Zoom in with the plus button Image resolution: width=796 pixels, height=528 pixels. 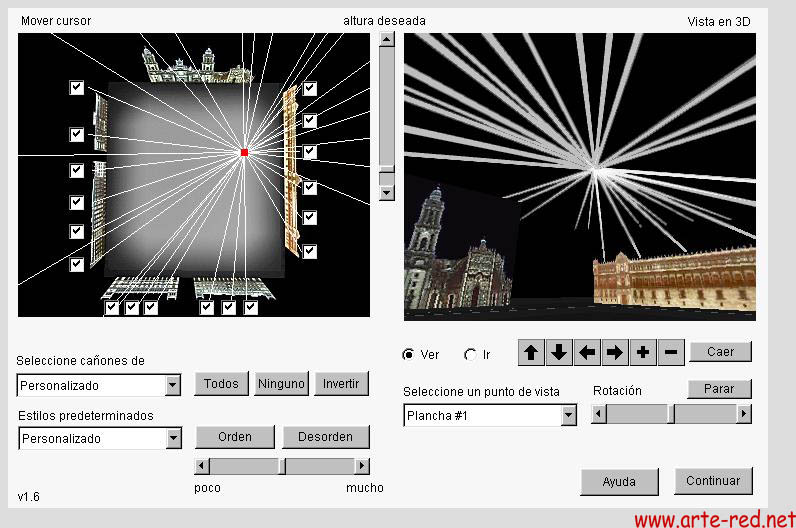[643, 352]
